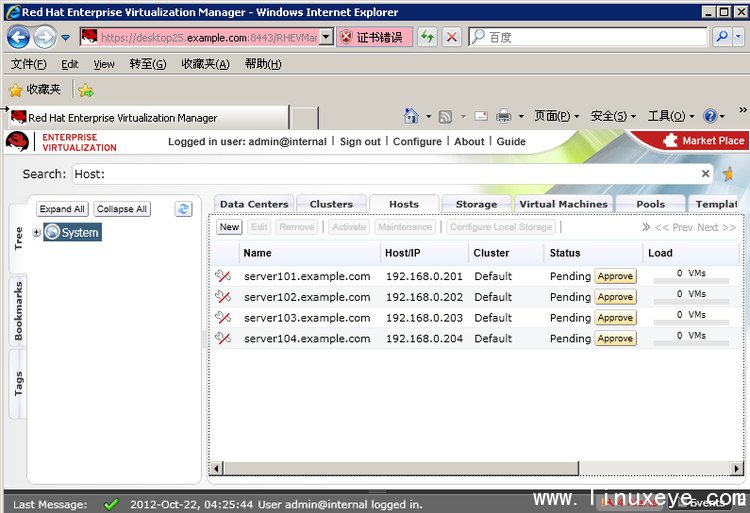The height and width of the screenshot is (513, 750).
Task: Switch to the Tags side tab
Action: coord(18,384)
